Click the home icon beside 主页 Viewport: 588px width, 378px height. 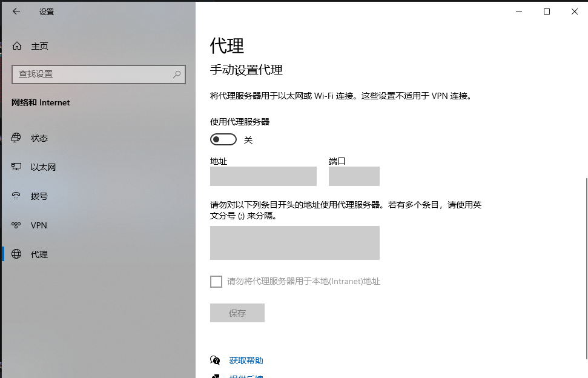tap(17, 46)
